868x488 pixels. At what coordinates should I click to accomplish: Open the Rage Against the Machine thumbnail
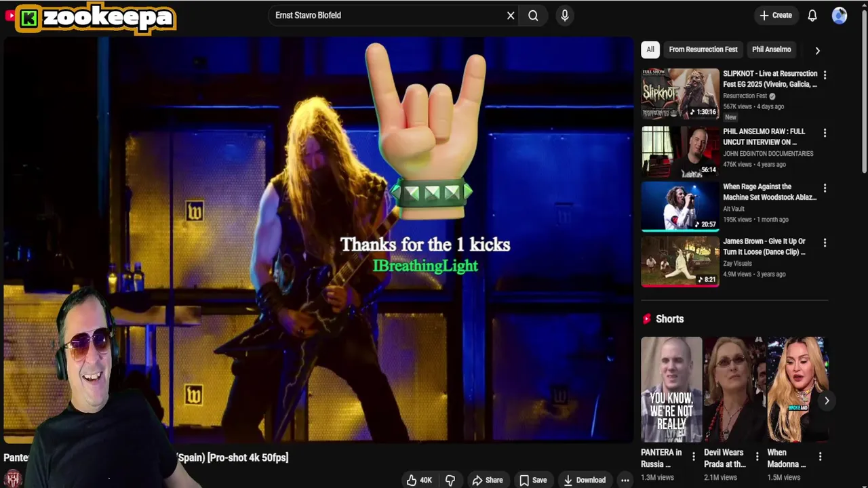680,207
